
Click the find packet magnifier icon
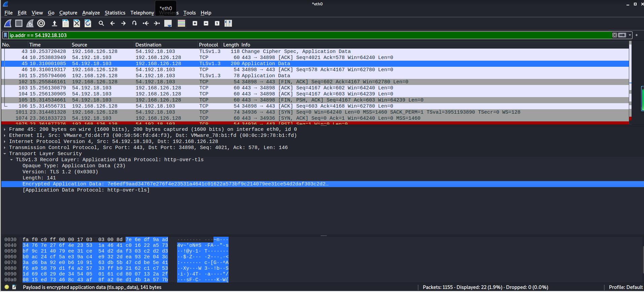click(x=101, y=23)
